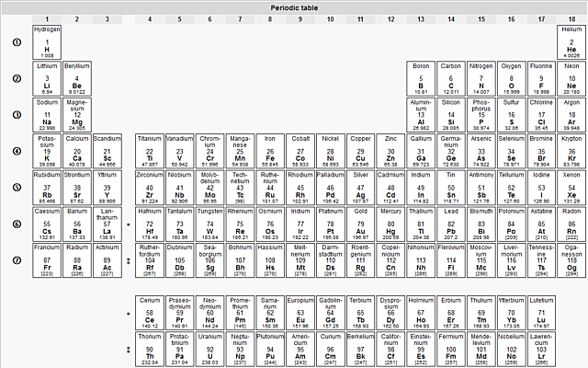
Task: Select the Europium element cell
Action: click(x=300, y=313)
